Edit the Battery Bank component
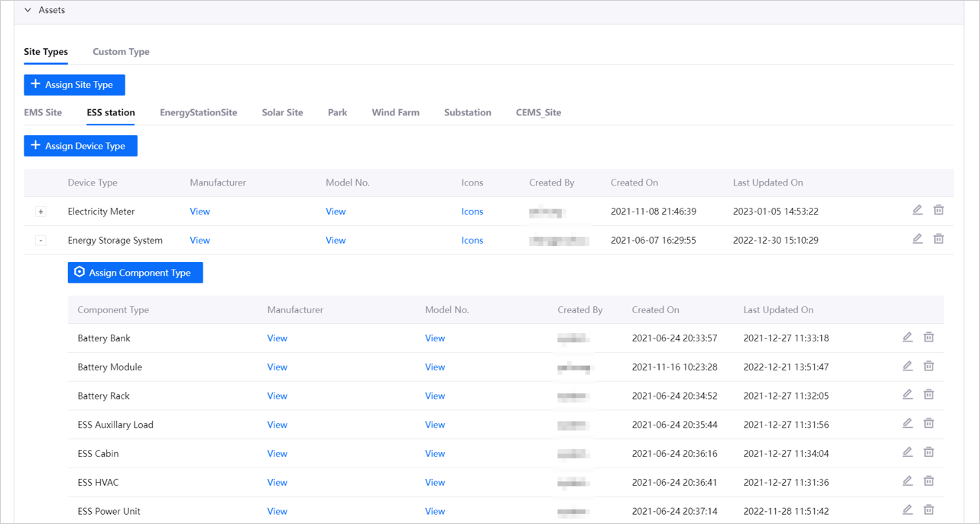The image size is (980, 524). click(x=907, y=337)
